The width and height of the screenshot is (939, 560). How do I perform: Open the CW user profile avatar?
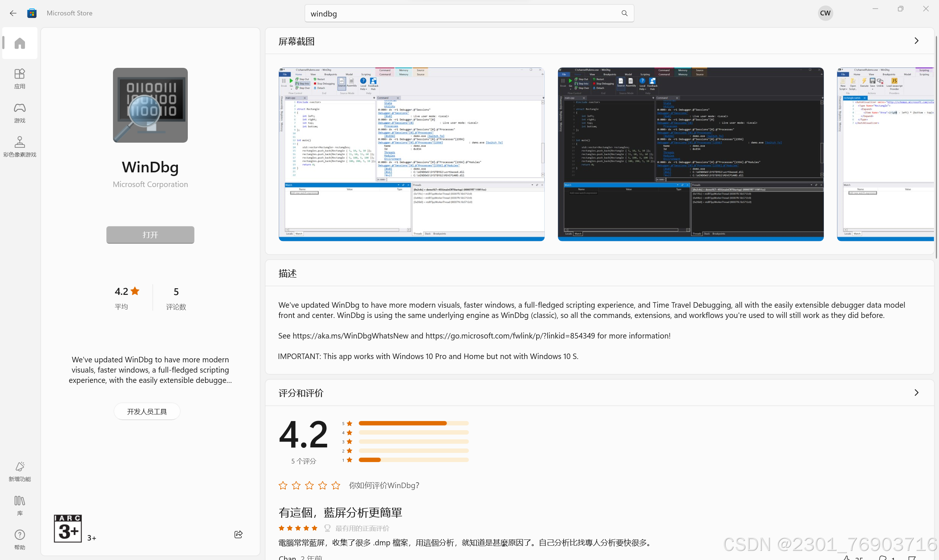point(825,13)
